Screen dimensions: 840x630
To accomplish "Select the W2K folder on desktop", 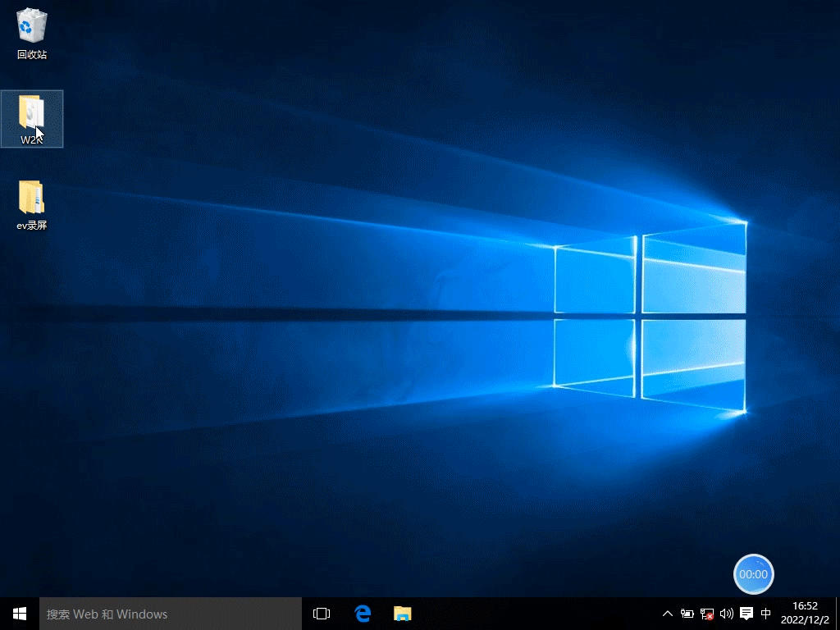I will point(32,119).
